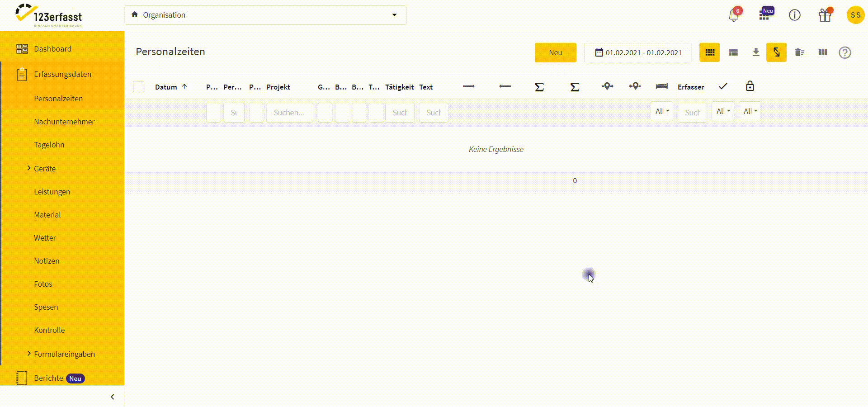
Task: Click the 123erfasst logo
Action: point(49,15)
